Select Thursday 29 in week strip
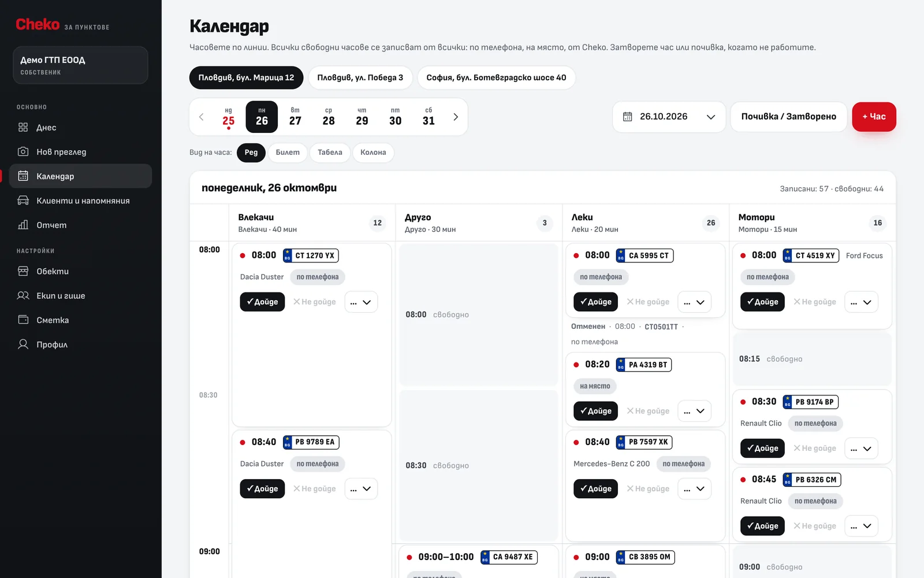This screenshot has height=578, width=924. click(x=362, y=117)
